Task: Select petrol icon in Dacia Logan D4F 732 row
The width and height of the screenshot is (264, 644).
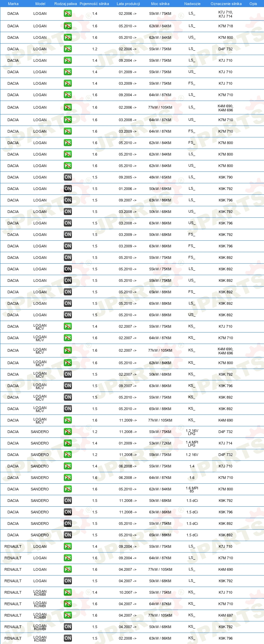Action: pos(68,49)
